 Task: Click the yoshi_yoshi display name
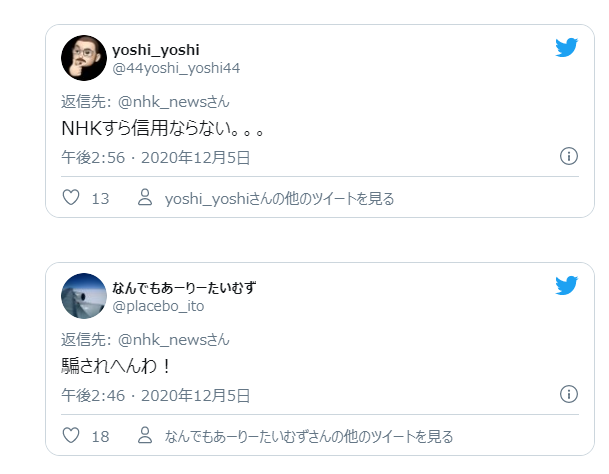click(x=156, y=50)
